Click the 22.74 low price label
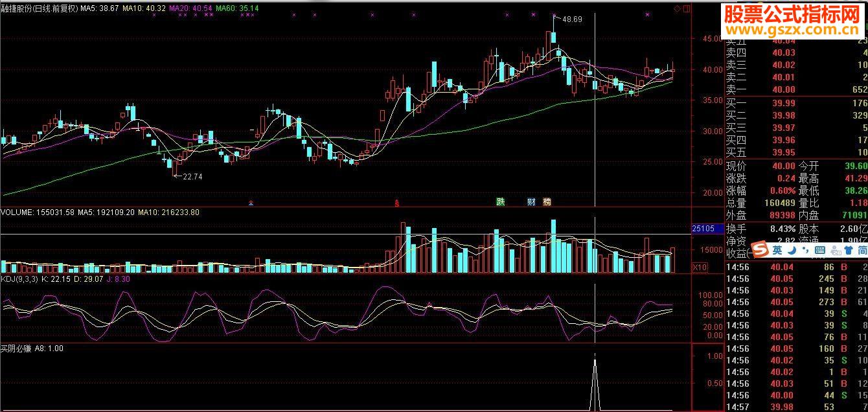The image size is (868, 412). 192,176
